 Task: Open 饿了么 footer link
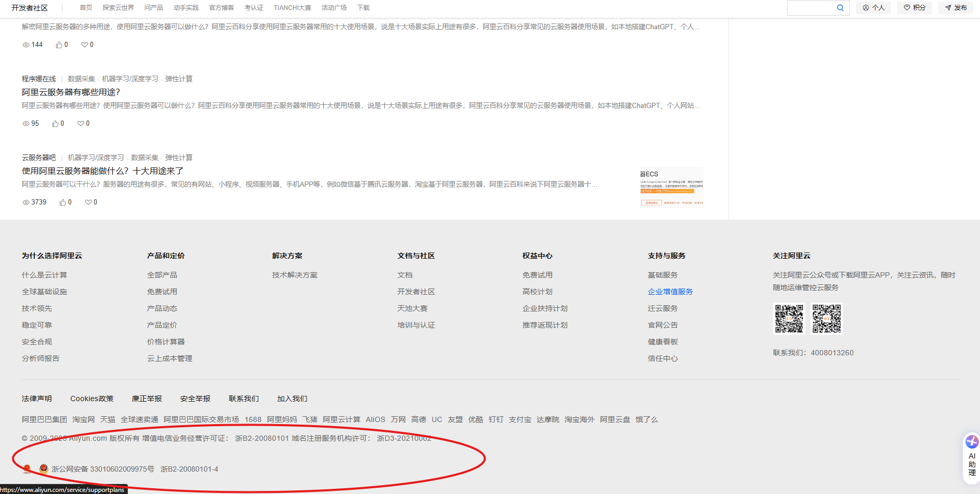click(x=646, y=419)
